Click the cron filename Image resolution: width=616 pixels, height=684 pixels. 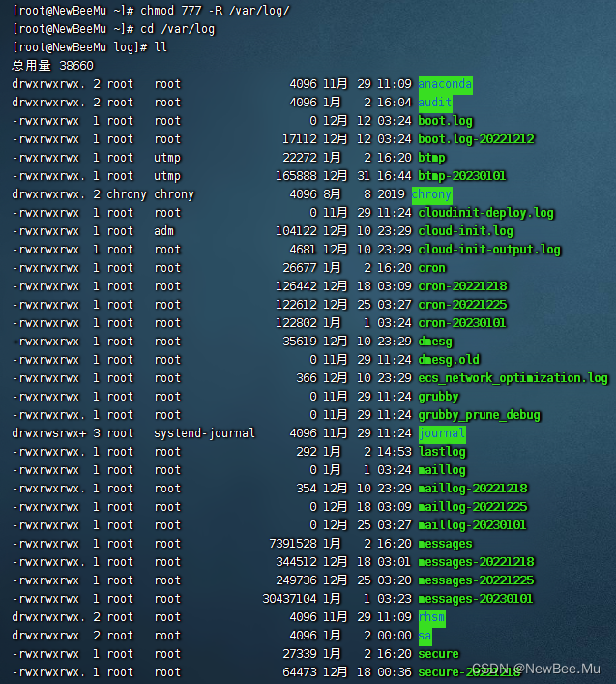pos(431,268)
